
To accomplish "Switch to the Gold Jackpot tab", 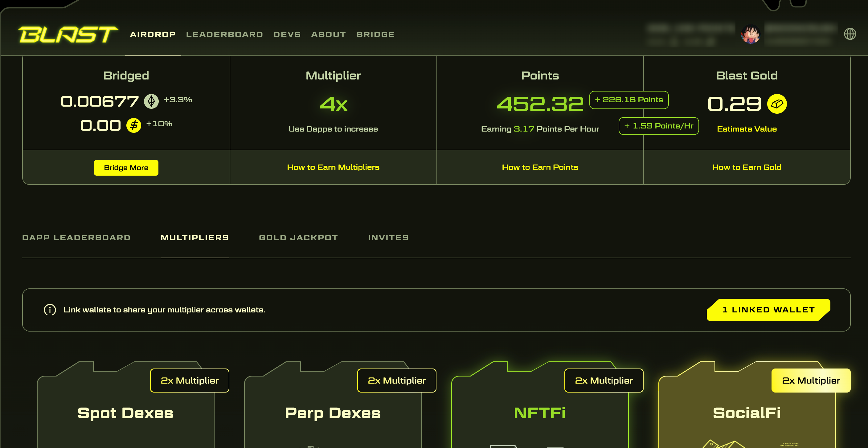I will (298, 238).
